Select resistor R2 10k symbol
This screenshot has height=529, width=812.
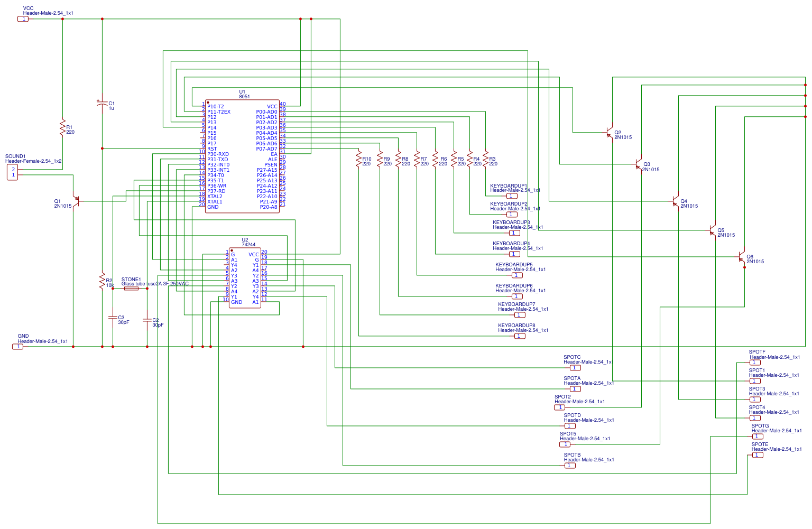102,281
